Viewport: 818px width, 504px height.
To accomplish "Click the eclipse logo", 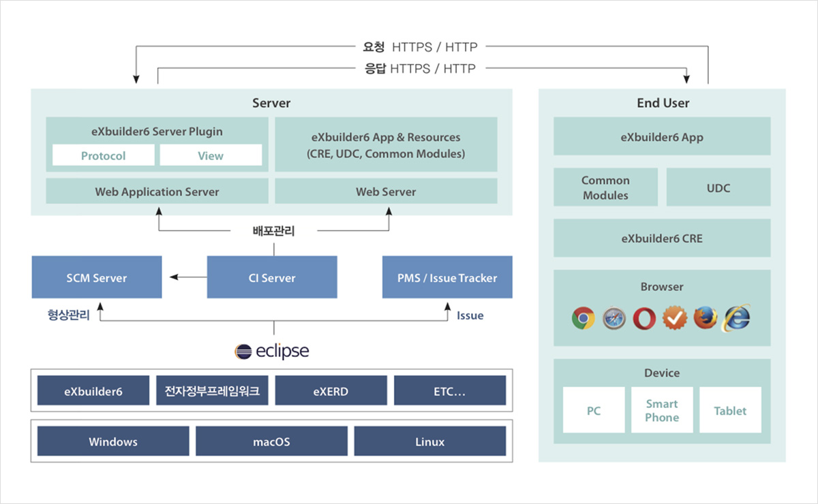I will 271,351.
